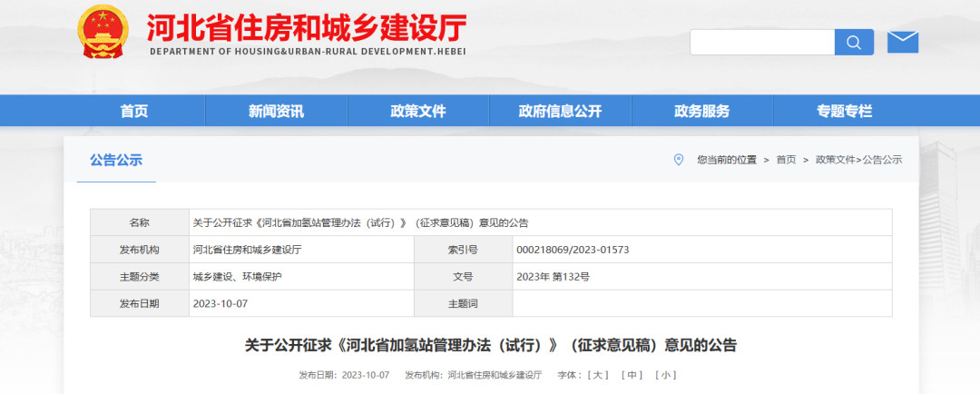
Task: Click the 公告公示 breadcrumb link
Action: (x=883, y=160)
